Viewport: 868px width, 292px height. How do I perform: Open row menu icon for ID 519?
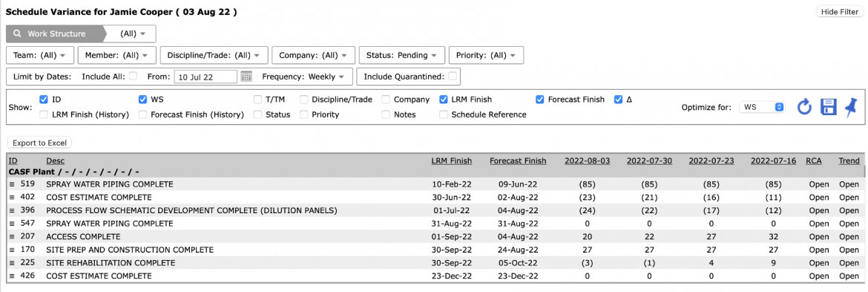(x=12, y=184)
